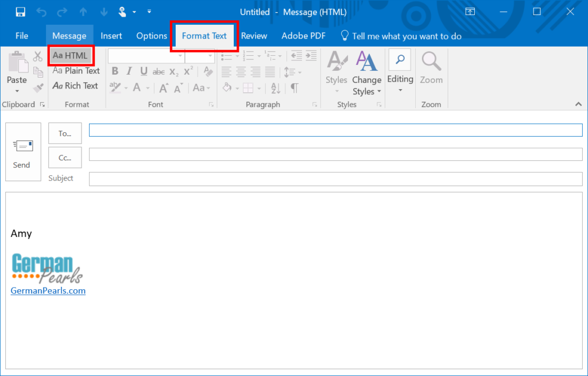Click the To... button
The height and width of the screenshot is (376, 588).
tap(65, 133)
